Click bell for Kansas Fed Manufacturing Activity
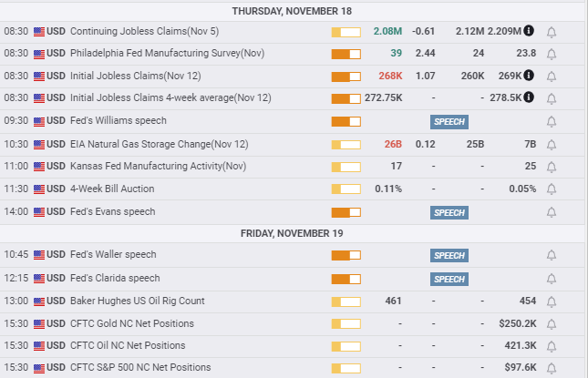This screenshot has height=378, width=588. point(552,166)
